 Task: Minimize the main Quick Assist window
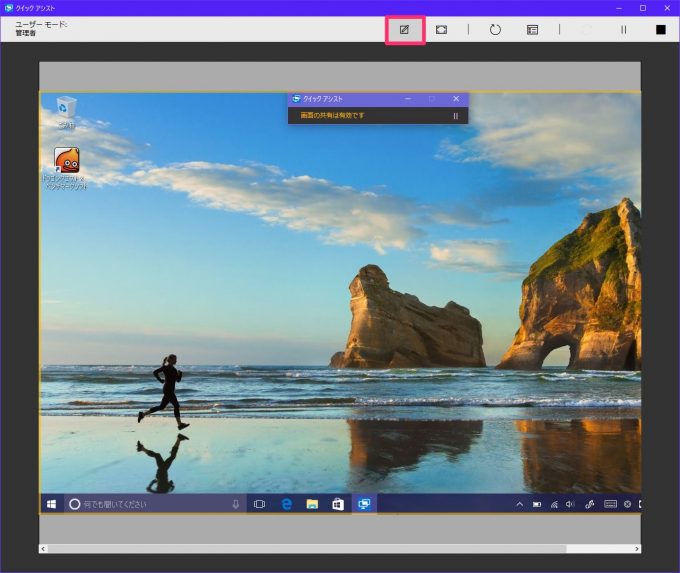click(619, 8)
